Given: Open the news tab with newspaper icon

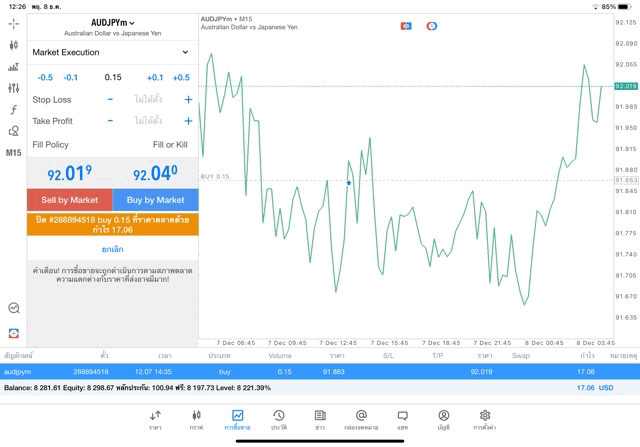Looking at the screenshot, I should (320, 420).
